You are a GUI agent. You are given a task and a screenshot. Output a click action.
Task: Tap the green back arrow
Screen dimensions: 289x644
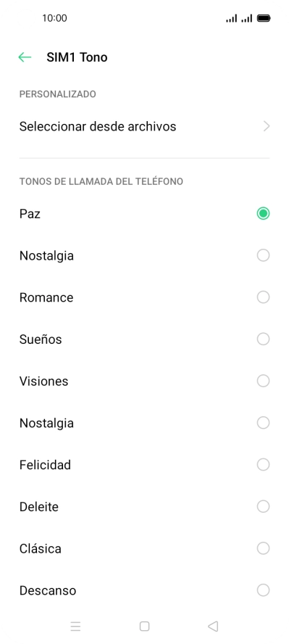pos(25,57)
